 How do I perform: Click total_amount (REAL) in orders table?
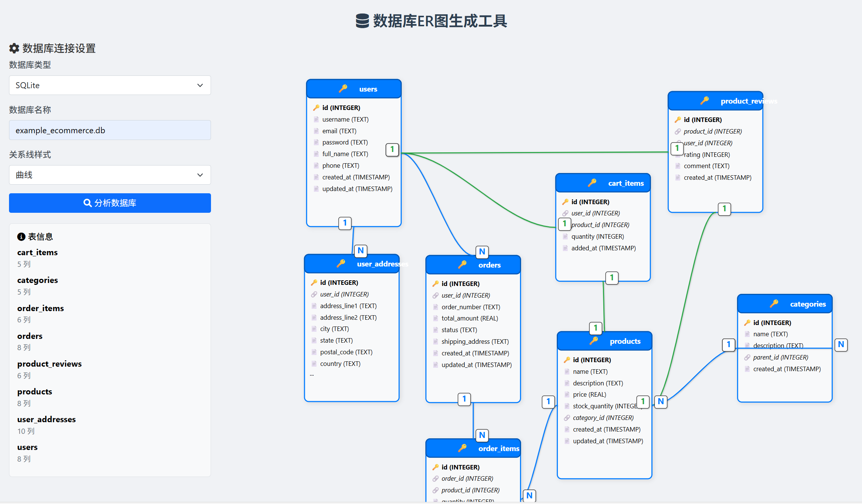coord(470,318)
